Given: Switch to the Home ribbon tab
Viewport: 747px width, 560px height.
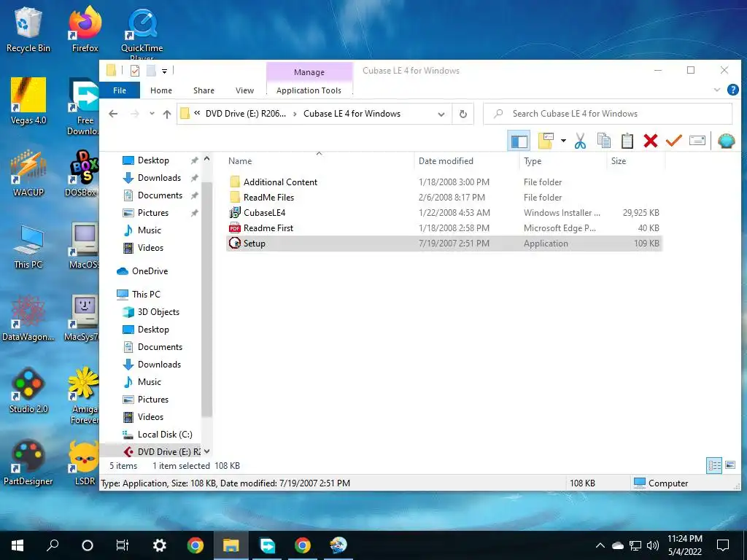Looking at the screenshot, I should click(x=161, y=90).
